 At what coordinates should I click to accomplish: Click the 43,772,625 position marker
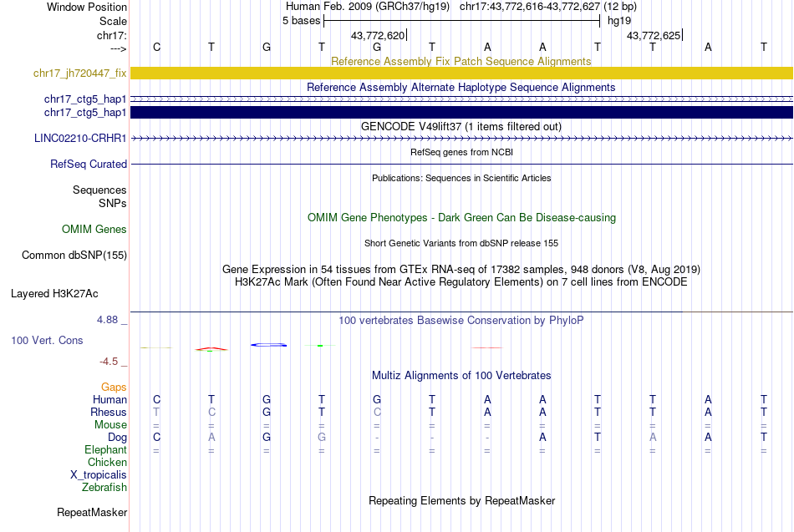click(654, 35)
